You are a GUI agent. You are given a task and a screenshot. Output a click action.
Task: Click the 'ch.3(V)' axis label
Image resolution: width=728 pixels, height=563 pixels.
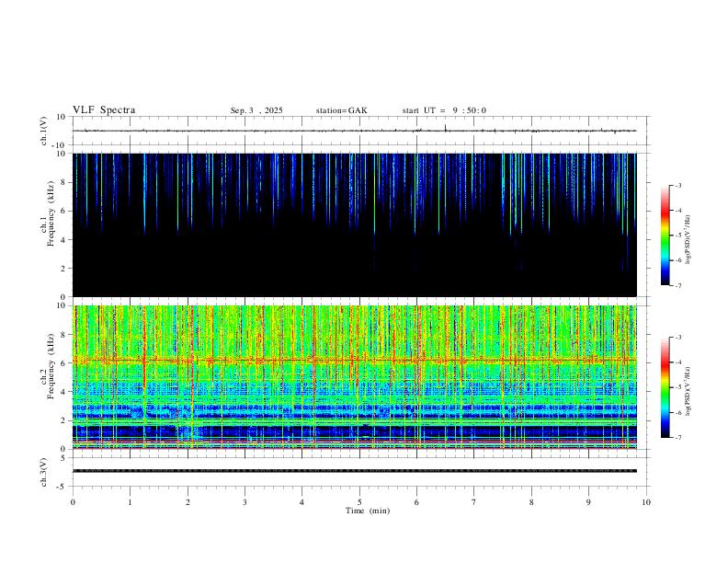(x=44, y=472)
